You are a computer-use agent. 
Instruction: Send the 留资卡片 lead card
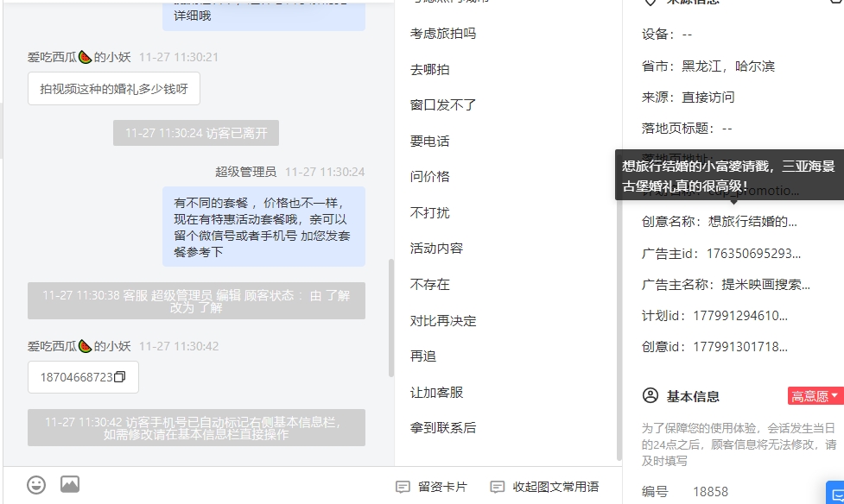point(432,487)
